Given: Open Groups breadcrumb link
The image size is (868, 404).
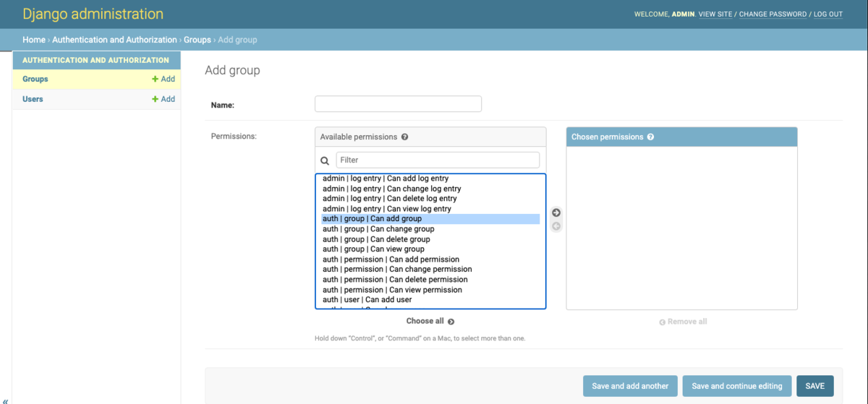Looking at the screenshot, I should tap(197, 40).
